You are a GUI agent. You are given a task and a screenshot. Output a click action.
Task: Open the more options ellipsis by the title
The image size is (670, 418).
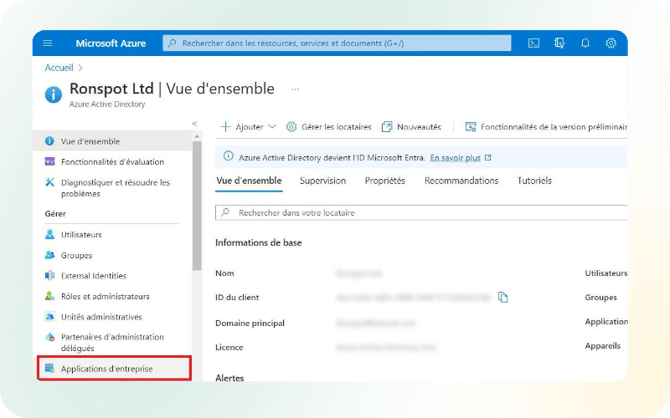tap(295, 89)
